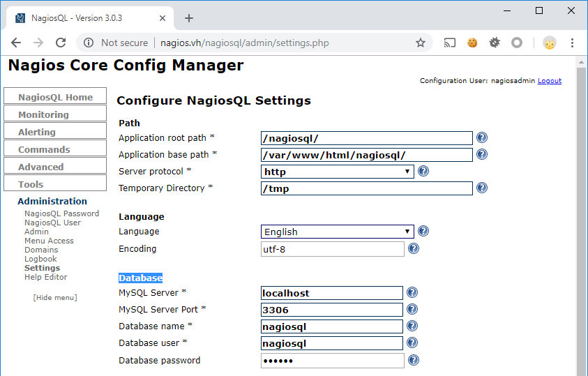The width and height of the screenshot is (588, 376).
Task: Open the Settings page link
Action: (42, 268)
